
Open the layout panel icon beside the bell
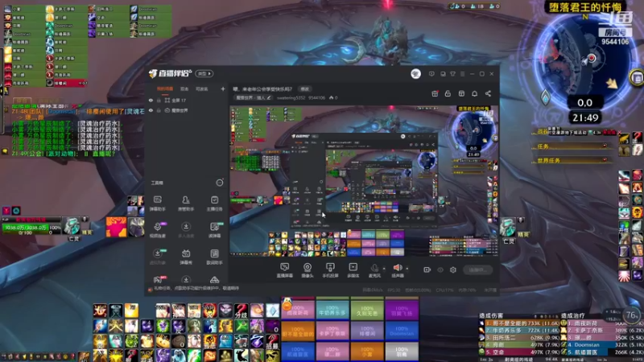point(461,93)
